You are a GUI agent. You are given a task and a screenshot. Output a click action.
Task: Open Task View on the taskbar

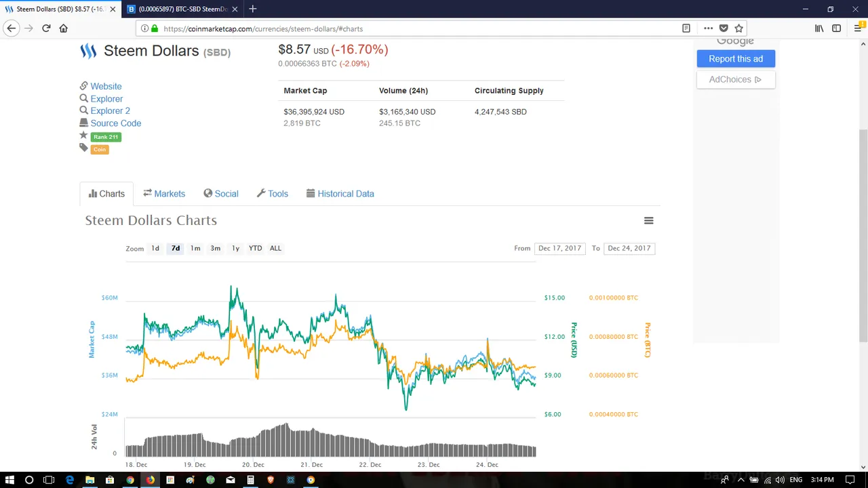click(49, 480)
